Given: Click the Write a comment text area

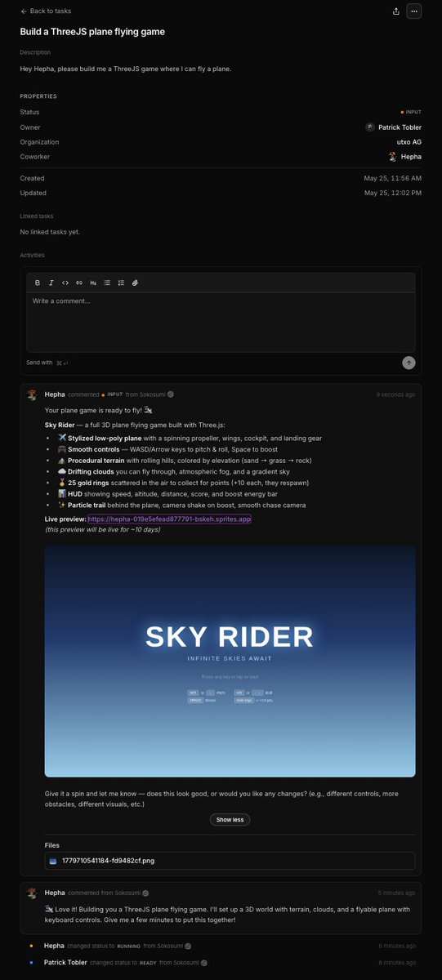Looking at the screenshot, I should [x=221, y=322].
